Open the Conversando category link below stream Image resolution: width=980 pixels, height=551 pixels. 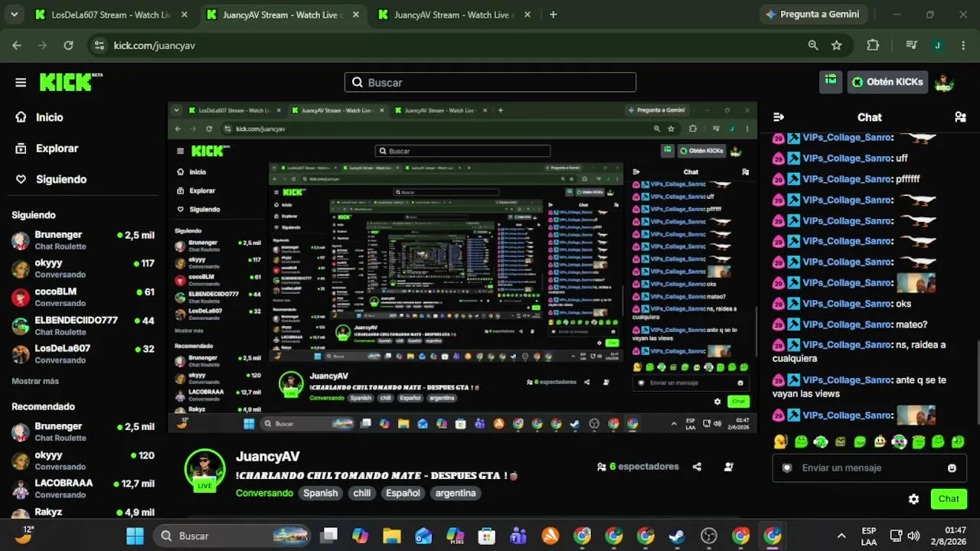click(x=264, y=494)
